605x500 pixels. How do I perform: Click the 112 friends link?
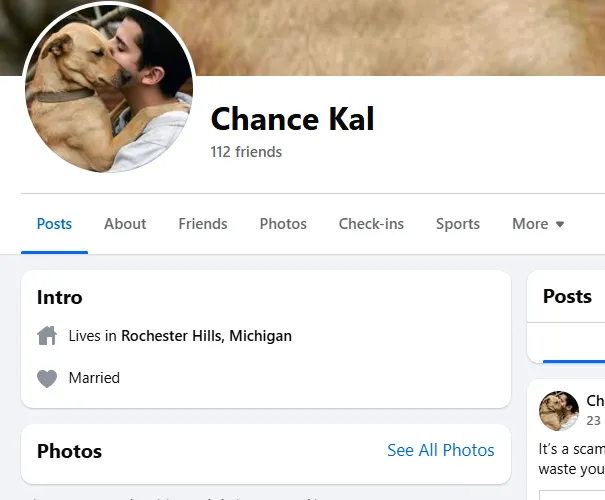click(x=246, y=152)
